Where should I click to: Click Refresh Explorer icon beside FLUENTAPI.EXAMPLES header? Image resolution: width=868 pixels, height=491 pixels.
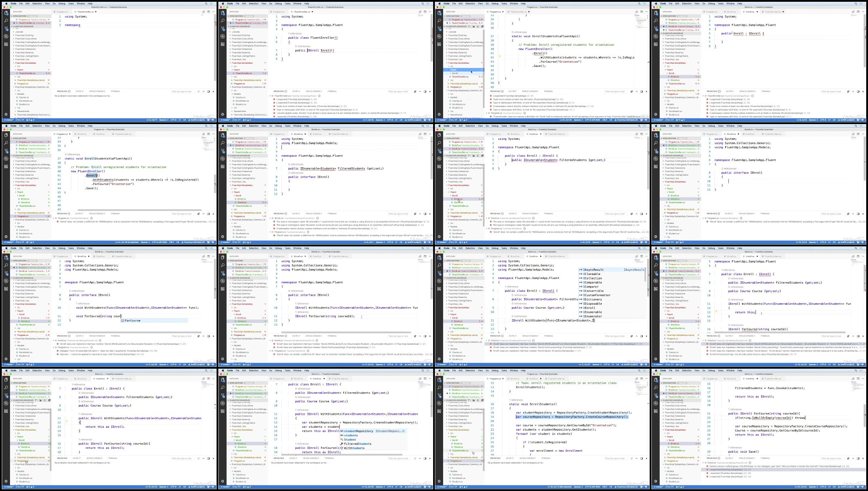click(477, 26)
